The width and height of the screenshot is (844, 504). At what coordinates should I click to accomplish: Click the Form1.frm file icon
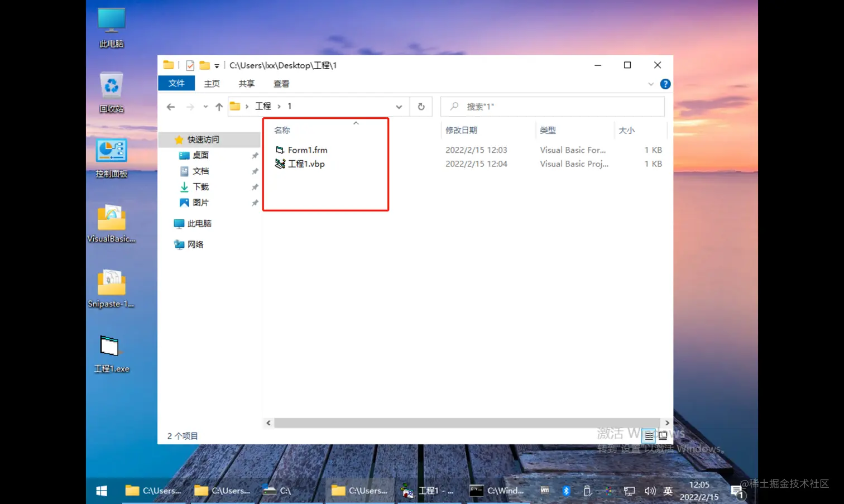coord(280,150)
